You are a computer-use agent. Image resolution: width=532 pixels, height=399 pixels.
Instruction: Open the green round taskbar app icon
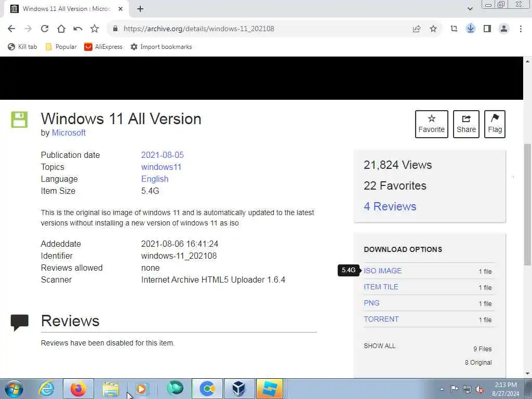coord(175,388)
